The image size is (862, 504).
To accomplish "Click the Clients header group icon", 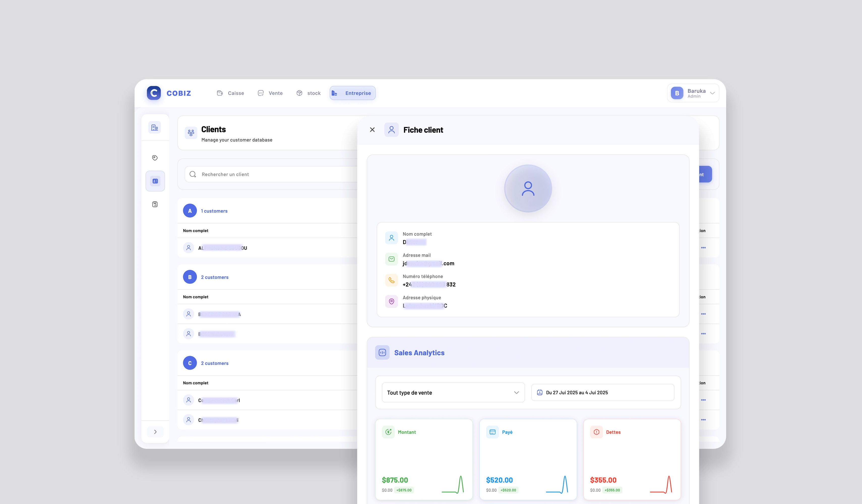I will (191, 133).
